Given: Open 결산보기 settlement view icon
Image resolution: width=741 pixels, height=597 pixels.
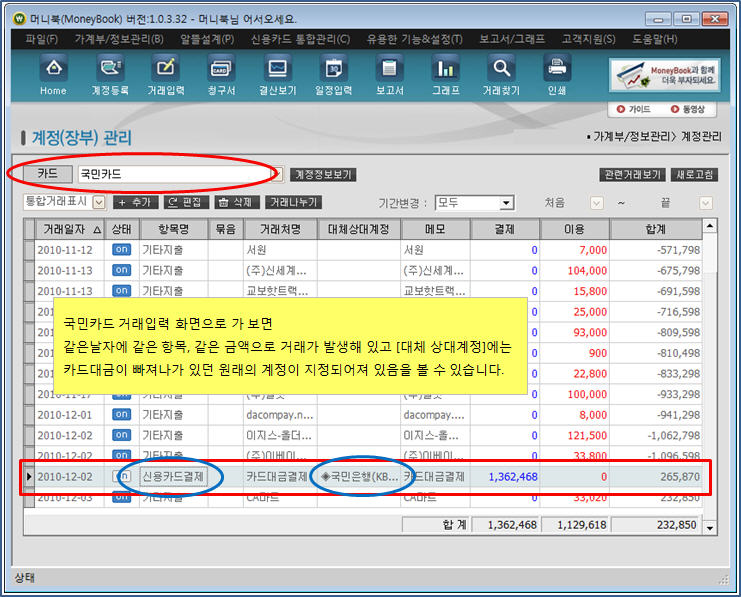Looking at the screenshot, I should point(277,75).
